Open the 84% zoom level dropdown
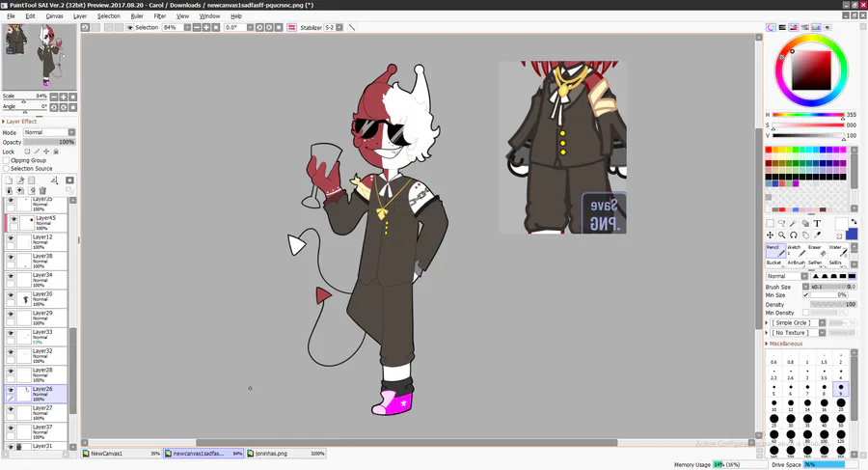The height and width of the screenshot is (470, 868). click(187, 27)
